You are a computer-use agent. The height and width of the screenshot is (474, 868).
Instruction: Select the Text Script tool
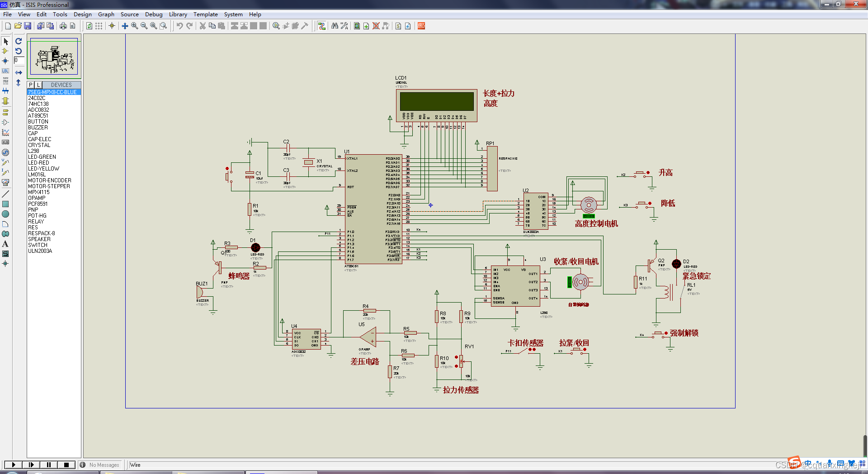5,81
